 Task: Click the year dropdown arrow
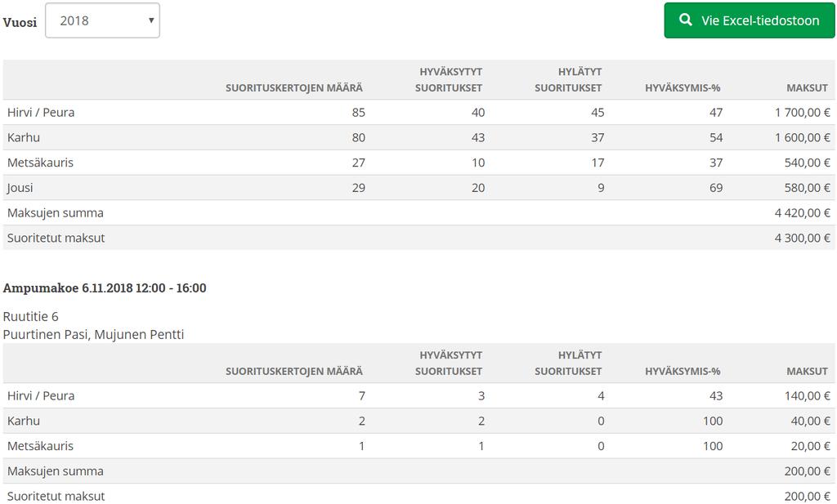coord(151,20)
